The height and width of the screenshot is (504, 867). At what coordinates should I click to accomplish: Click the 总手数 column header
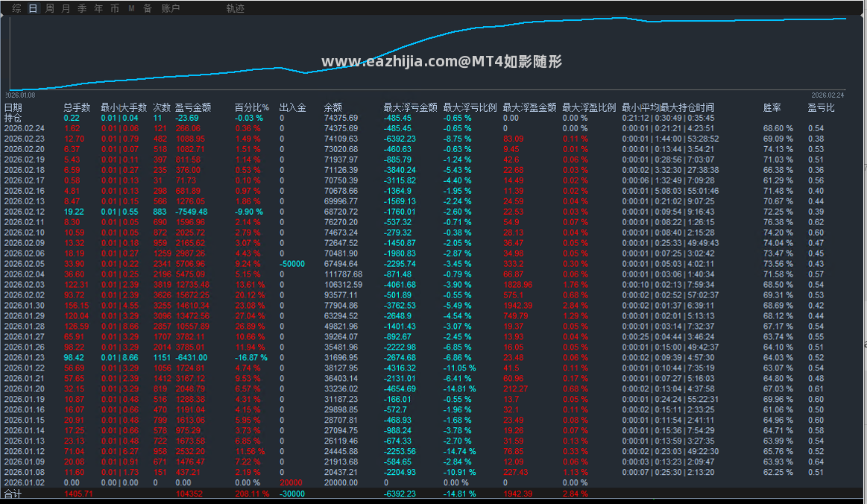coord(77,107)
